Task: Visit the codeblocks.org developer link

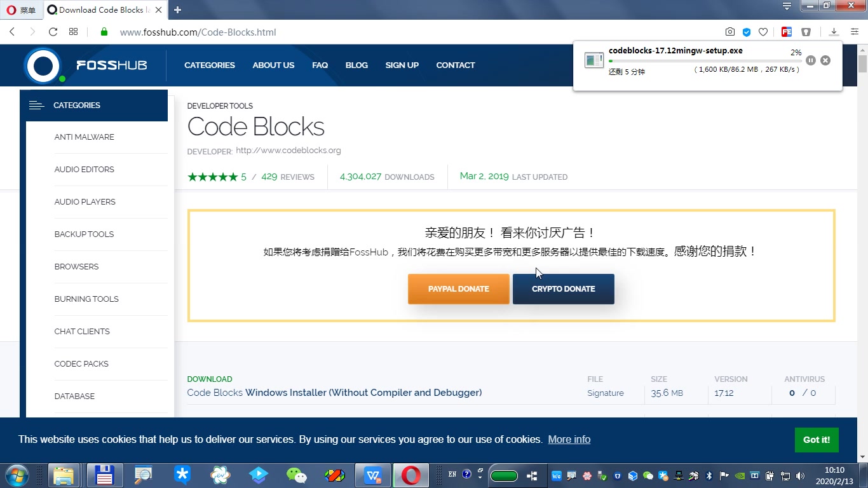Action: [x=288, y=151]
